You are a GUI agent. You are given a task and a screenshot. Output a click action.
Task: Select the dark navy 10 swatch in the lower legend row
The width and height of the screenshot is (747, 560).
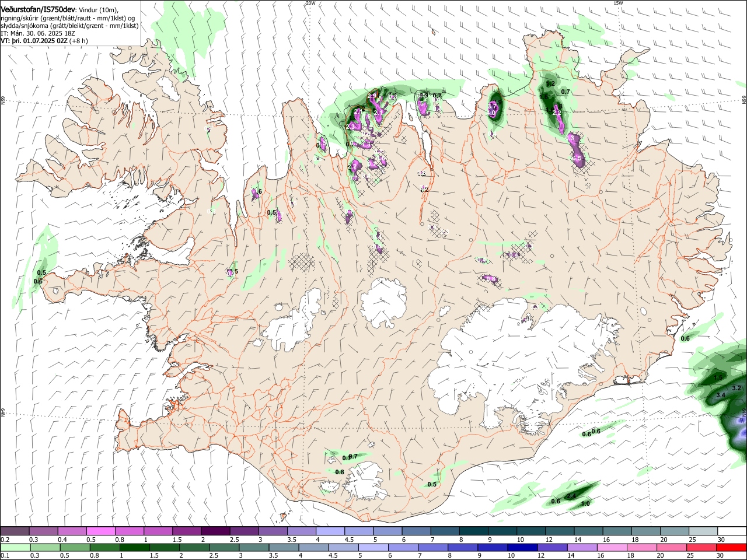tap(523, 547)
